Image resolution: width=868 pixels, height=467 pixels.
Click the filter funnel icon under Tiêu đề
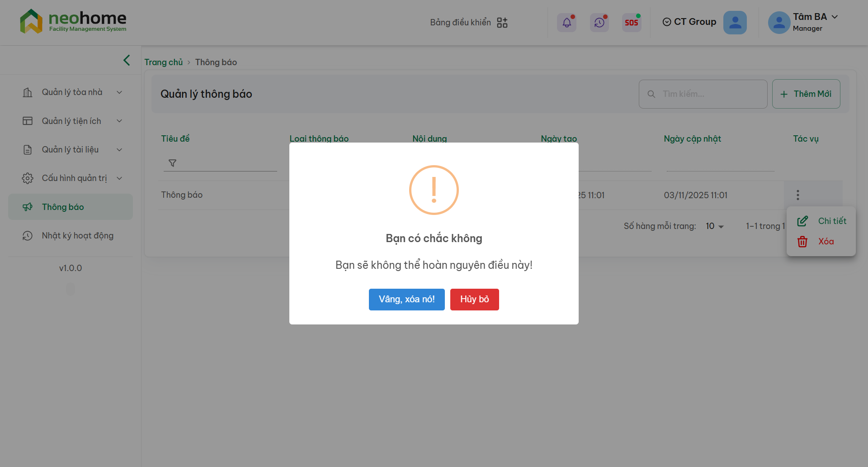[x=172, y=163]
